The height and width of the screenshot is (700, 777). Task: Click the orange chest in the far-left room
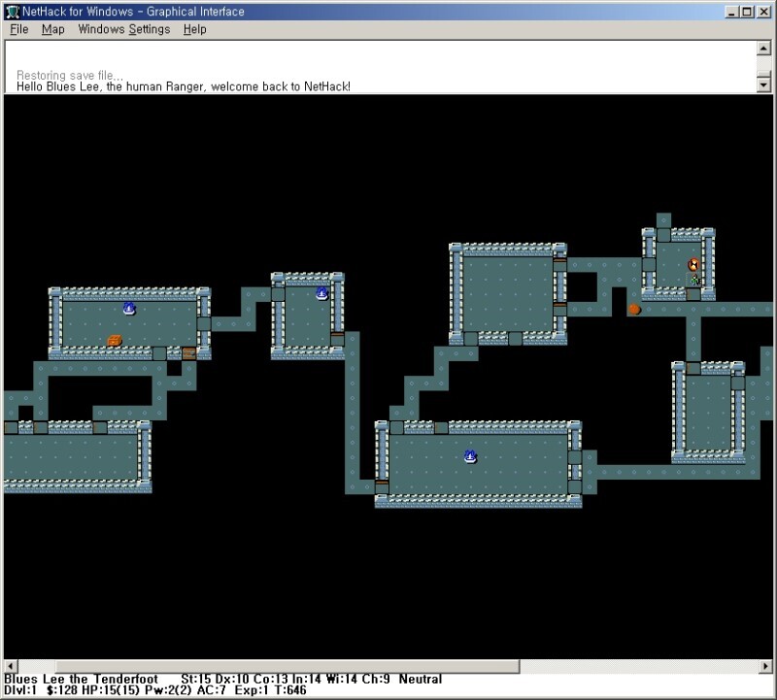(x=115, y=340)
